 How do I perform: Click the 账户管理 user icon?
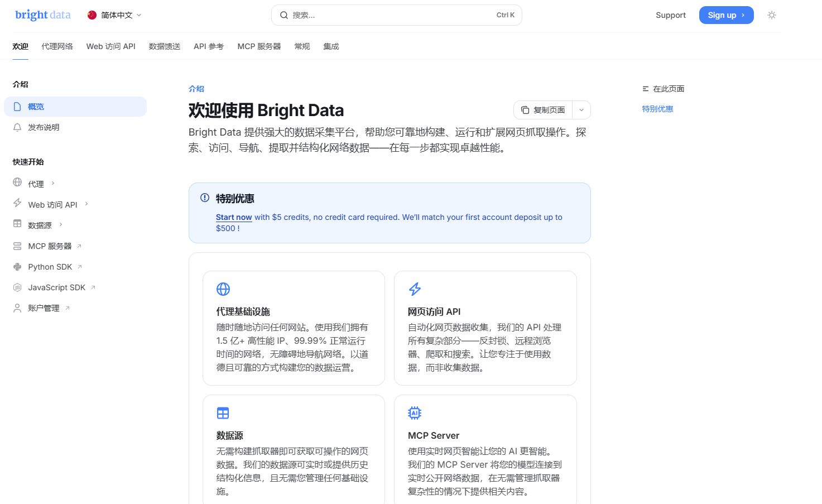coord(17,308)
